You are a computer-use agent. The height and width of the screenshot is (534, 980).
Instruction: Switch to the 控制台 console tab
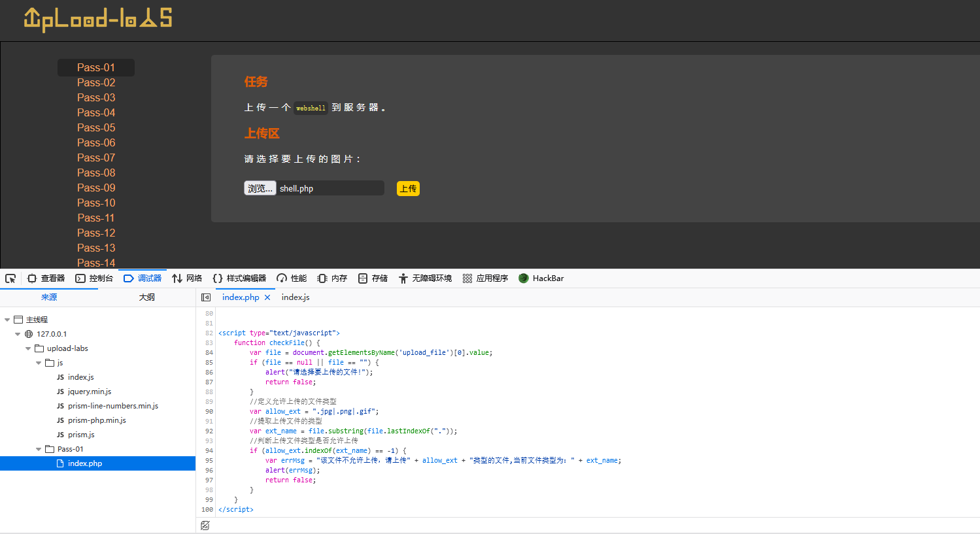pos(94,278)
